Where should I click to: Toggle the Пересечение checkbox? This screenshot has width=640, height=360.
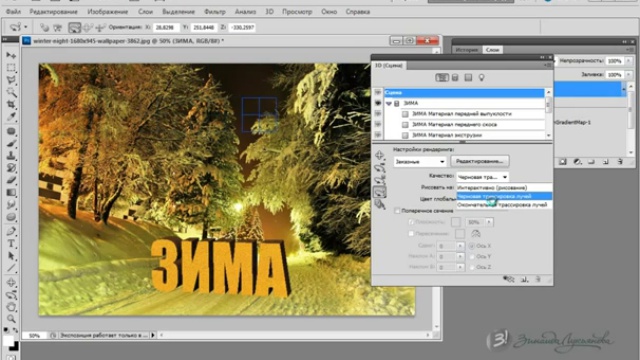411,233
